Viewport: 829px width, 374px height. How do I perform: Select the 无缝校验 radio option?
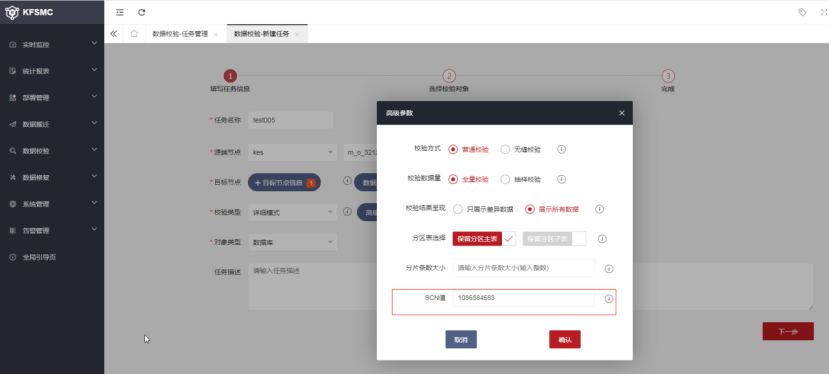(x=520, y=150)
